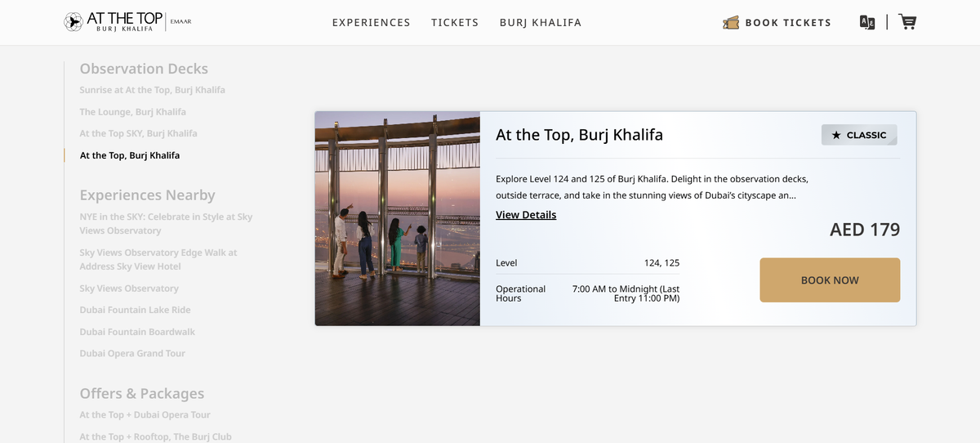Open At the Top + Dubai Opera Tour offer
Viewport: 980px width, 443px height.
145,414
